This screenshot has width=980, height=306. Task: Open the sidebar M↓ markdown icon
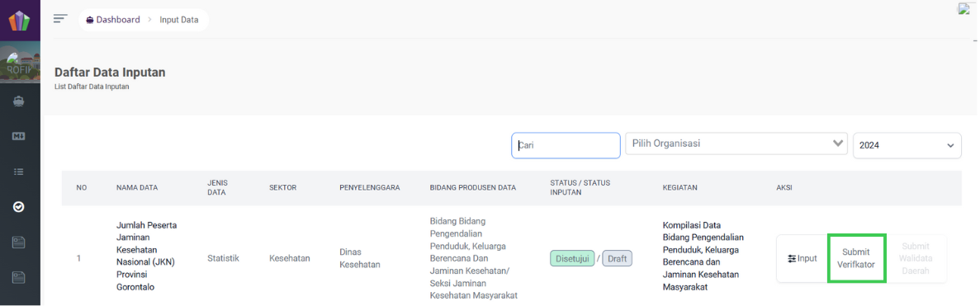point(19,137)
